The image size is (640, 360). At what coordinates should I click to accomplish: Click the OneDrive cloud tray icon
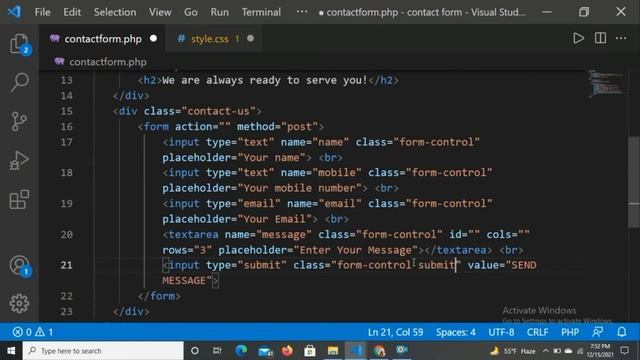568,351
